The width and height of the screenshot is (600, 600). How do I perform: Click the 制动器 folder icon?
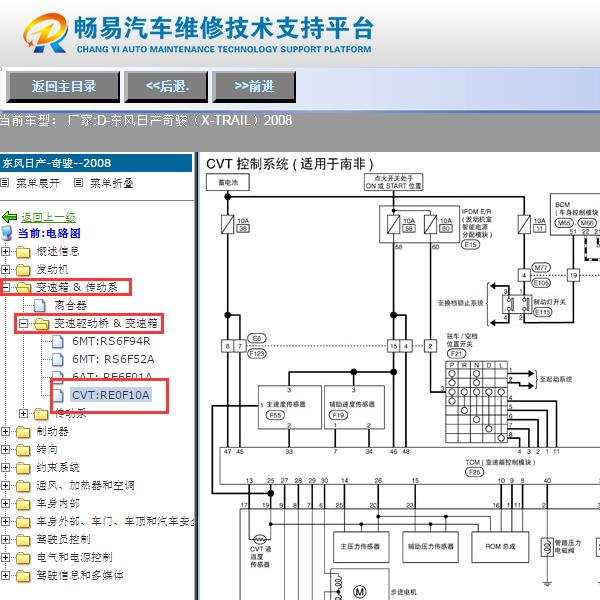click(23, 432)
